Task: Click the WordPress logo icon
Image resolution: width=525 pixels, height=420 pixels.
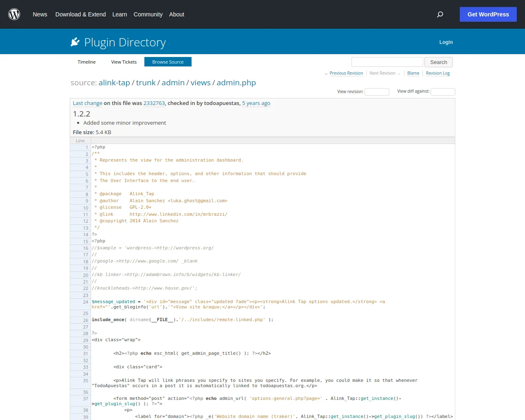Action: pos(14,14)
